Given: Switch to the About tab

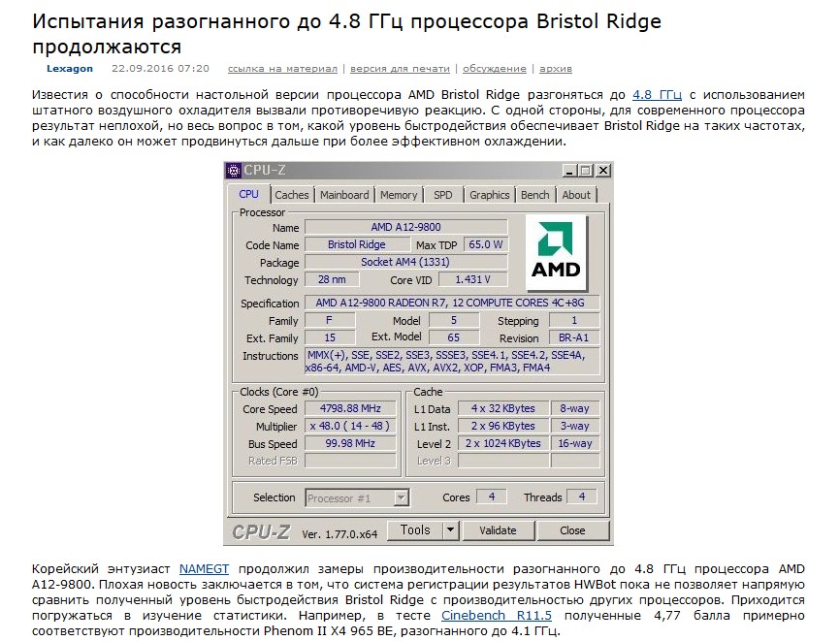Looking at the screenshot, I should coord(576,195).
